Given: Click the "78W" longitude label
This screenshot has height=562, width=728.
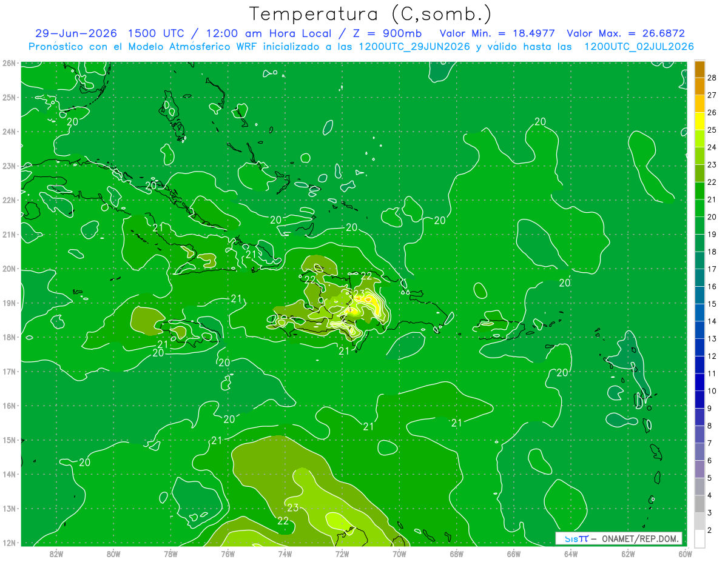Looking at the screenshot, I should coord(170,554).
